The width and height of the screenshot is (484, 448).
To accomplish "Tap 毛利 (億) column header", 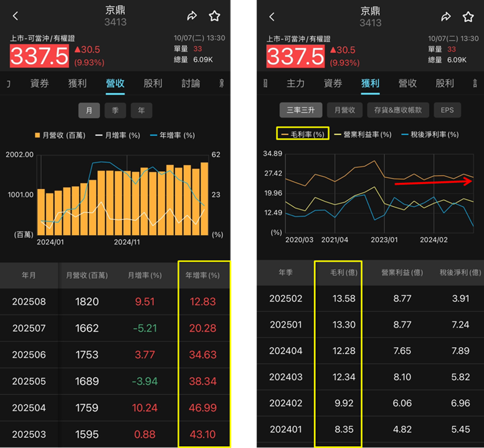I will click(x=344, y=273).
